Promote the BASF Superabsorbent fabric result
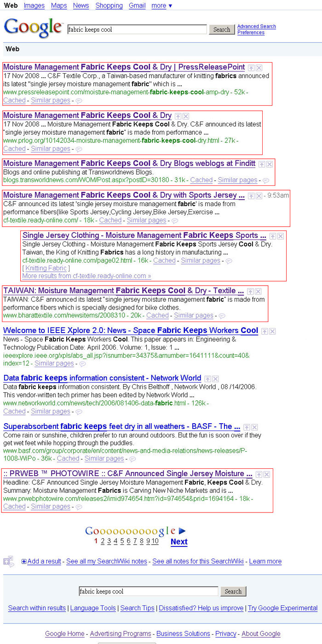This screenshot has height=644, width=322. point(247,427)
